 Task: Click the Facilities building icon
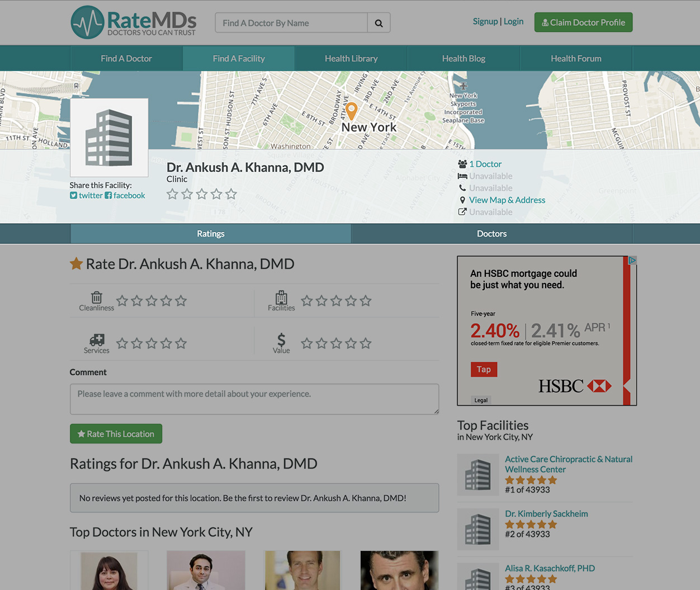pos(281,297)
